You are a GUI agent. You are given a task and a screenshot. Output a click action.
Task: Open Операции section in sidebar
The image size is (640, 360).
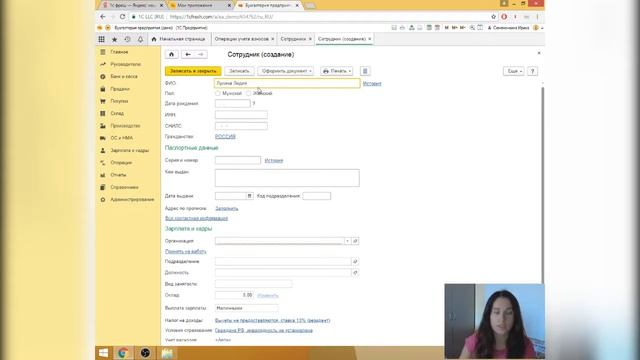121,162
